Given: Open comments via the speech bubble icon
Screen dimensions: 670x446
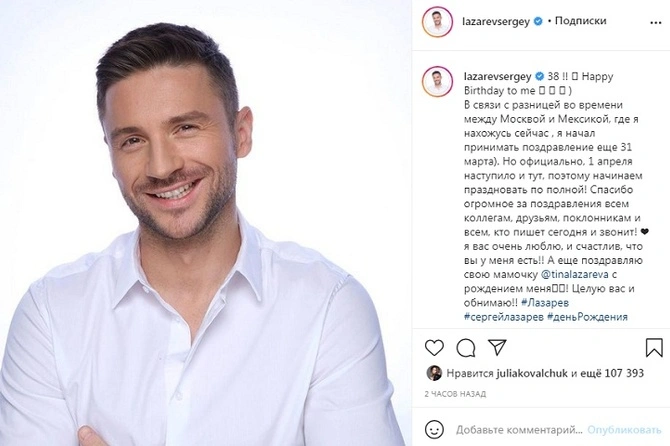Looking at the screenshot, I should (x=466, y=348).
